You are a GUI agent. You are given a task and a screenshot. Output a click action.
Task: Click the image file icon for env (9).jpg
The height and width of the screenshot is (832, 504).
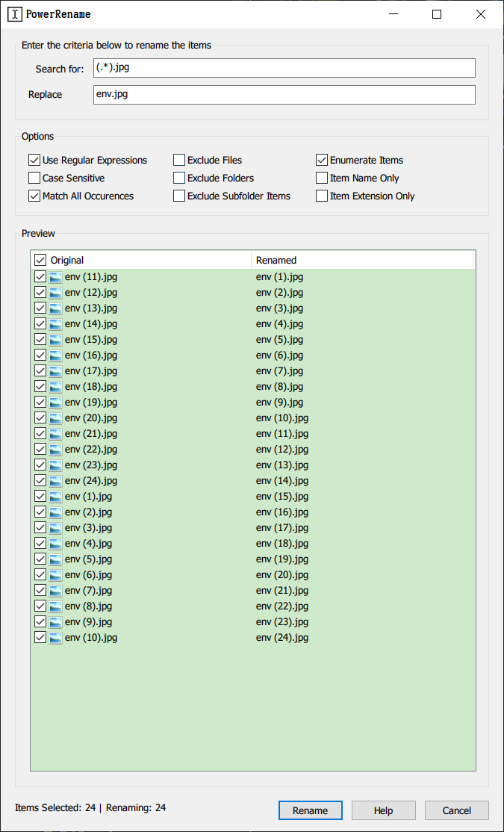[x=55, y=622]
